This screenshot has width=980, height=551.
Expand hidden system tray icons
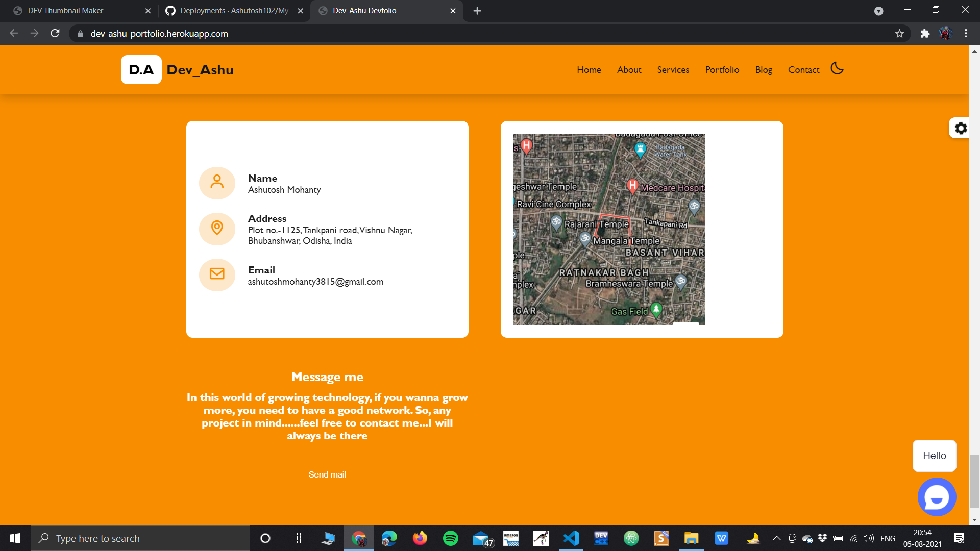tap(776, 538)
